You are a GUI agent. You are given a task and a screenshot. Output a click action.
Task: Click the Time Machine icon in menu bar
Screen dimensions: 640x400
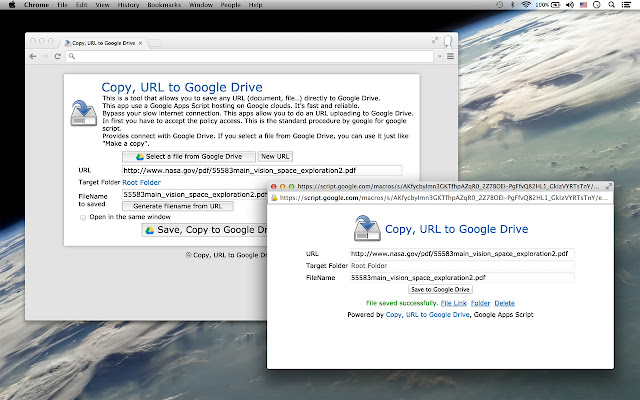[500, 4]
